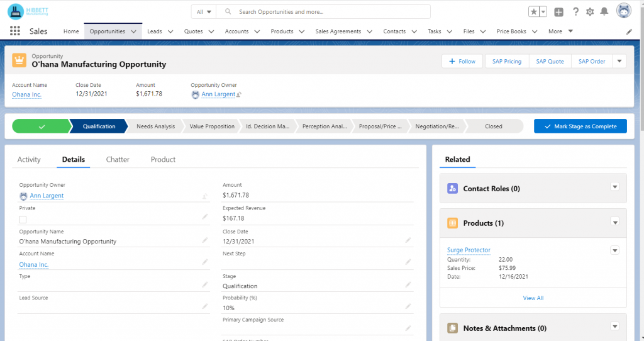Screen dimensions: 644x341
Task: Click the change owner icon beside Ann Largent in header
Action: tap(238, 94)
